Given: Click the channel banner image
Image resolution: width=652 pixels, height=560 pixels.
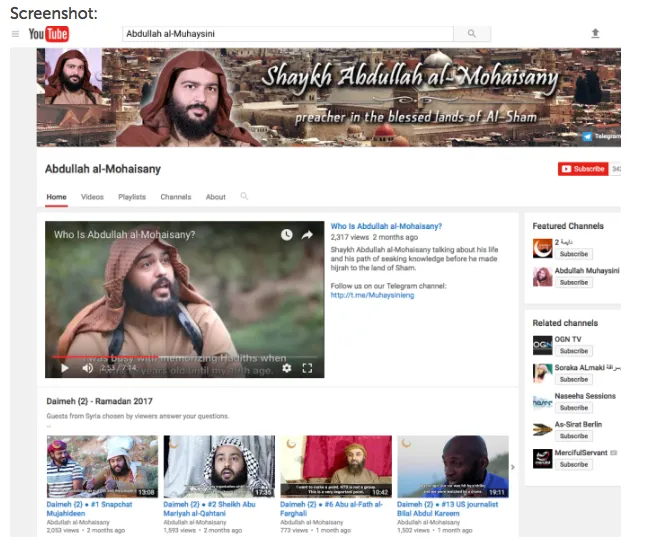Looking at the screenshot, I should pos(328,97).
